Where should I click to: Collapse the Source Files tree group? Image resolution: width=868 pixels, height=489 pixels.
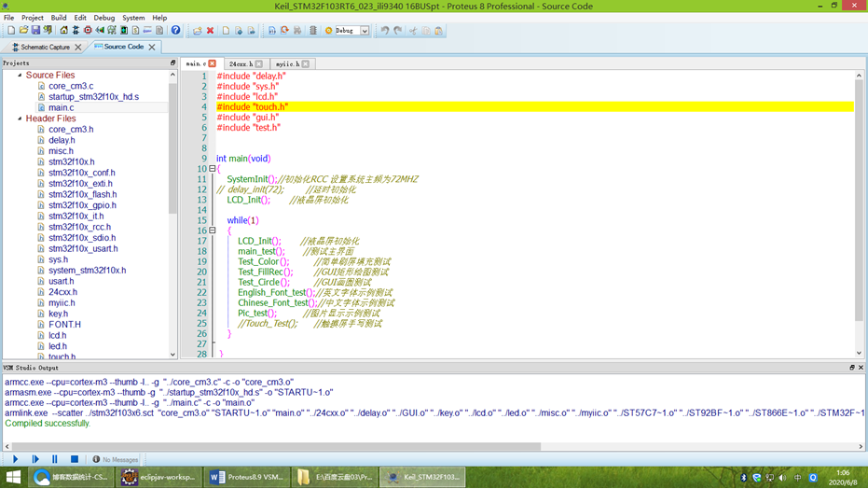pos(20,75)
